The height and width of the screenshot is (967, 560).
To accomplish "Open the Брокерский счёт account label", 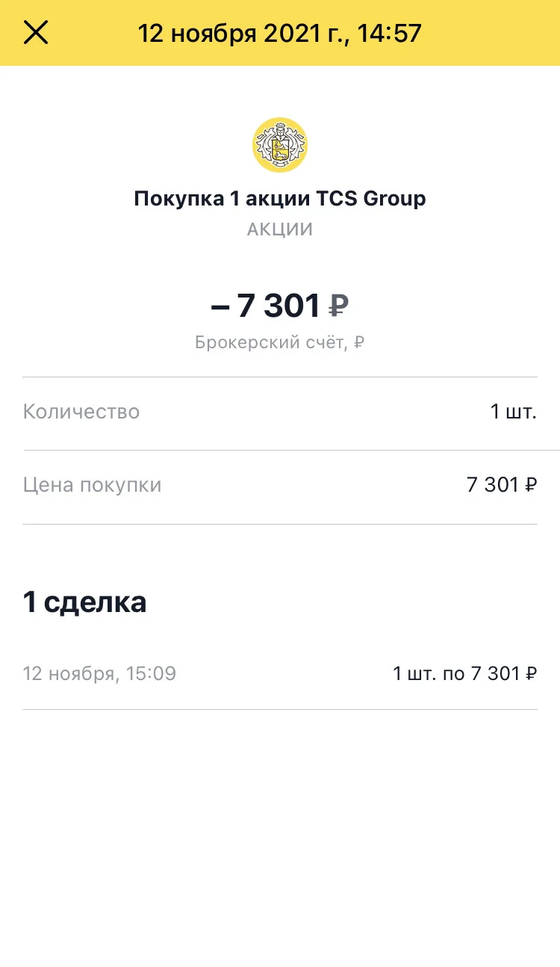I will point(280,343).
